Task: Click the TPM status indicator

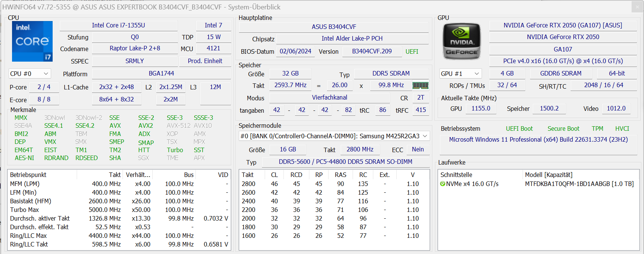Action: pos(597,129)
